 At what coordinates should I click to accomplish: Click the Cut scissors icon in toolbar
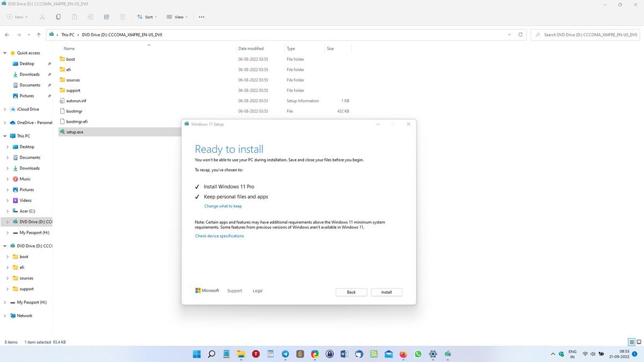[42, 17]
